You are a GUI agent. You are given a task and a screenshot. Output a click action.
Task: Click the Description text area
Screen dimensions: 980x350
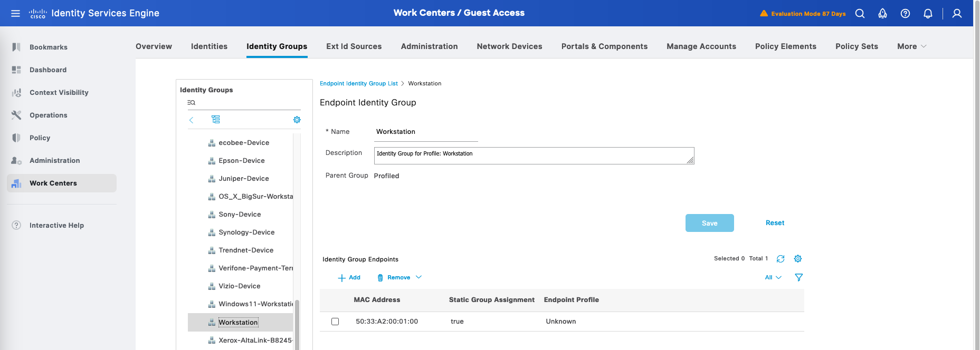[x=534, y=155]
